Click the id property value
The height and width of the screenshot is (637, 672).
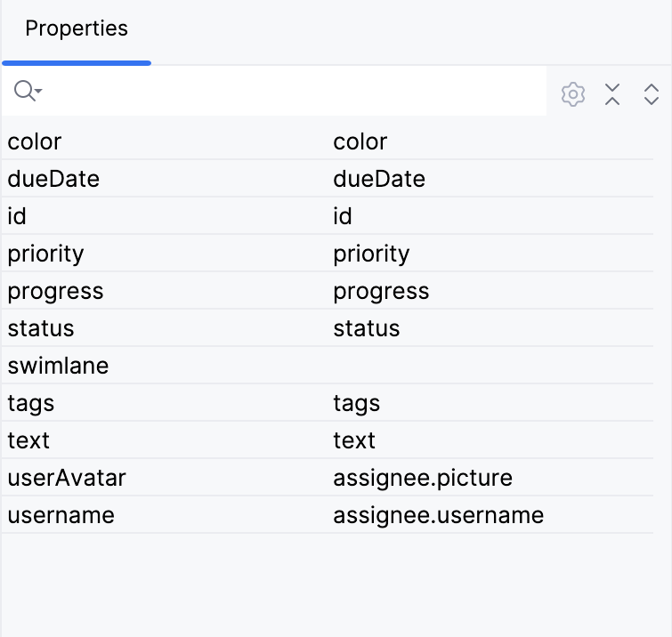[343, 216]
